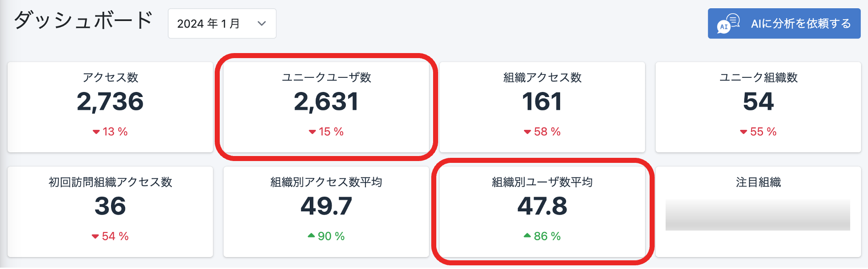
Task: Click the red down arrow beside 55 %
Action: click(x=743, y=132)
